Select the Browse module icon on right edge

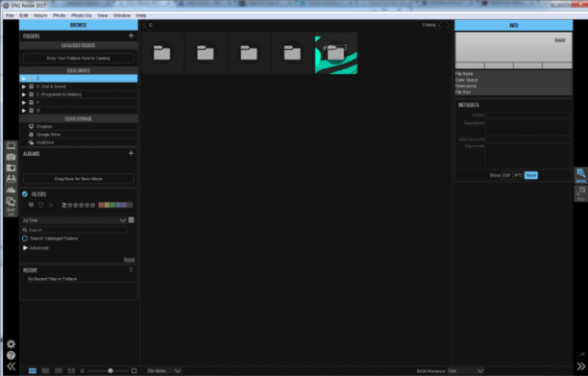(581, 175)
